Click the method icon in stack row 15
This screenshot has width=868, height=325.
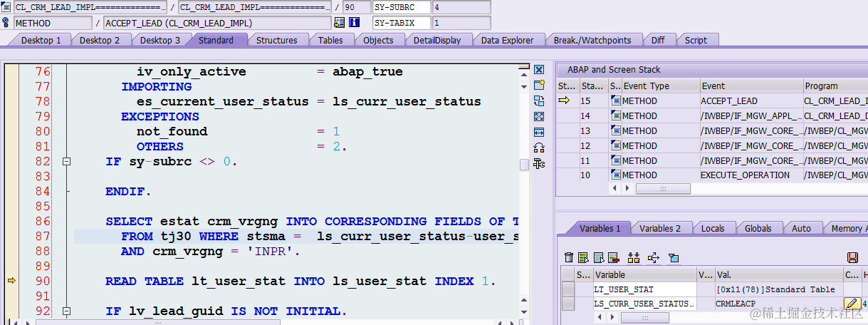pyautogui.click(x=615, y=100)
